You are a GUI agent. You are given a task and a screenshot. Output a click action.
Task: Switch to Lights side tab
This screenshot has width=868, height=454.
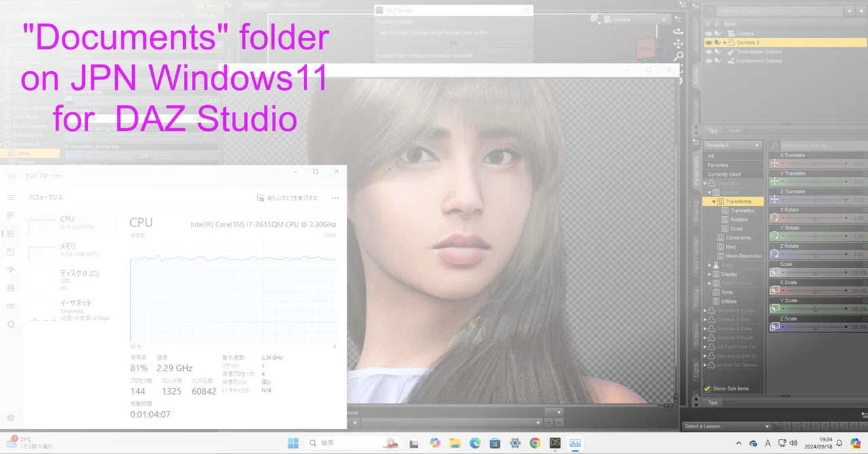pyautogui.click(x=696, y=369)
